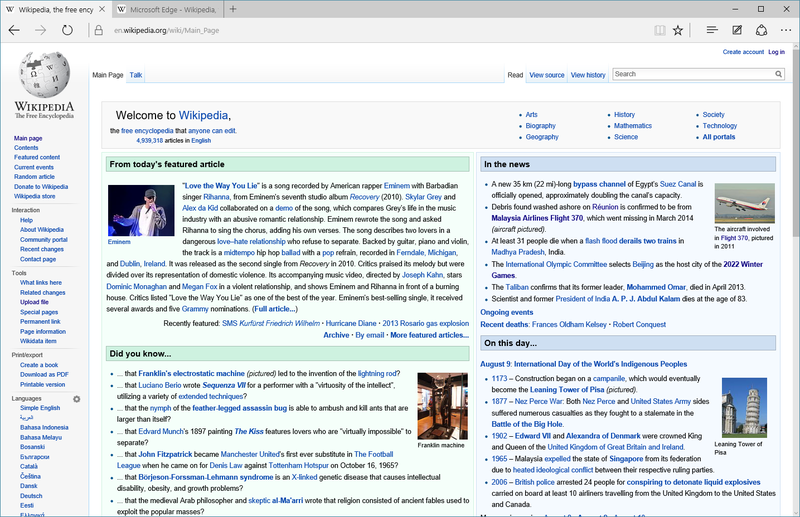The width and height of the screenshot is (800, 517).
Task: Click the site padlock icon in the address bar
Action: [99, 30]
